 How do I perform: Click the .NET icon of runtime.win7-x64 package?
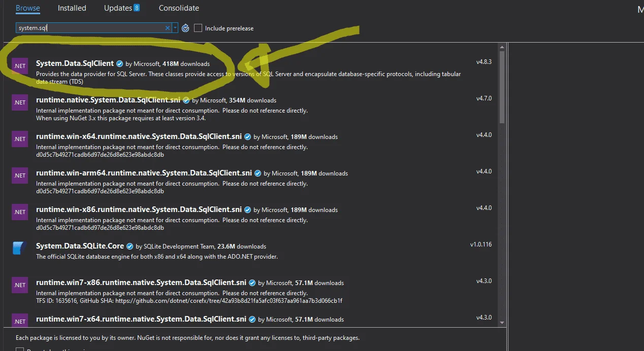tap(20, 321)
